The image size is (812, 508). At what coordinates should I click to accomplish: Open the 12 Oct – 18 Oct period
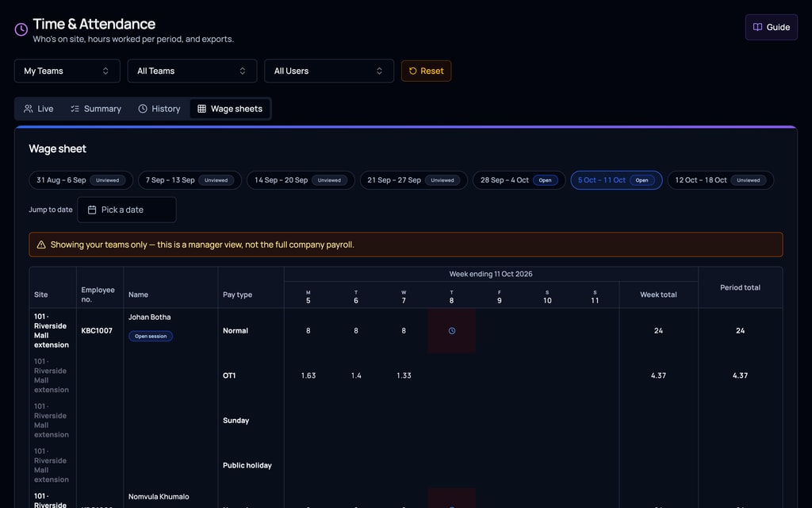(x=720, y=180)
